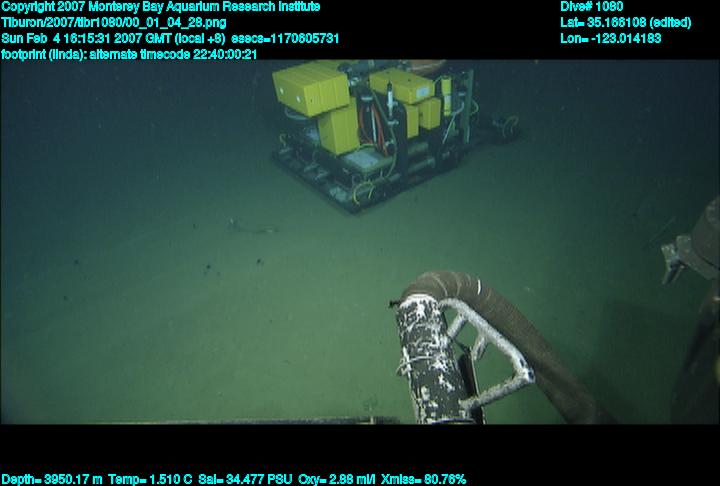Click the 'Dive# 1080' overlay label

591,7
